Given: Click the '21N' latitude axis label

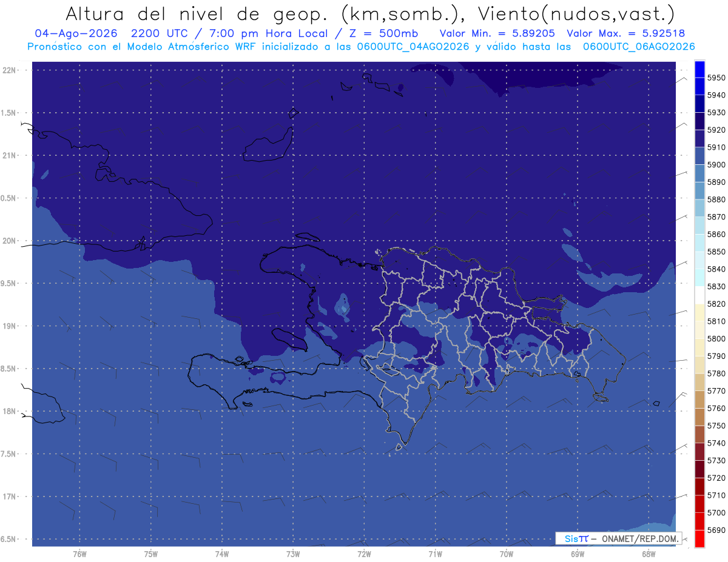Looking at the screenshot, I should coord(9,156).
